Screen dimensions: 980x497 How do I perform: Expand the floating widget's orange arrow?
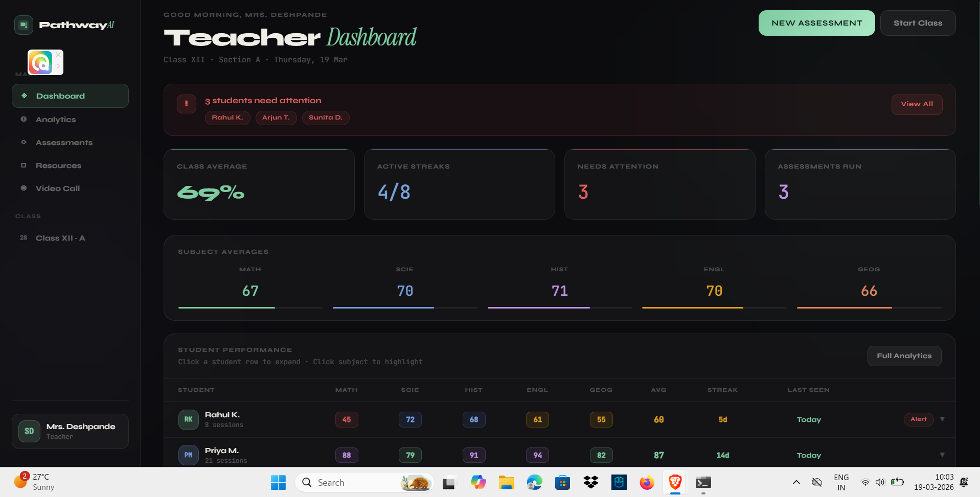[x=58, y=66]
